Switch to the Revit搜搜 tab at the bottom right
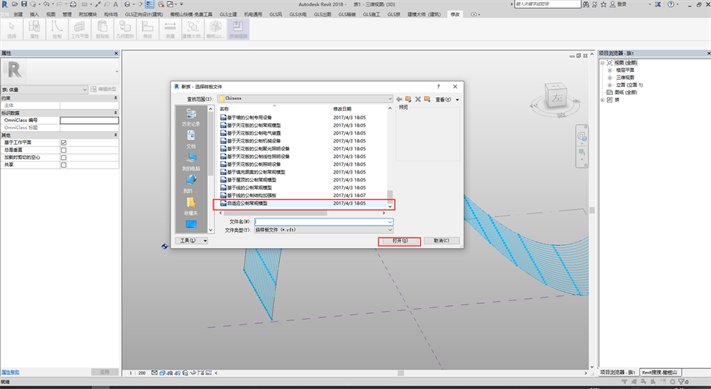Screen dimensions: 711x389 (659, 372)
